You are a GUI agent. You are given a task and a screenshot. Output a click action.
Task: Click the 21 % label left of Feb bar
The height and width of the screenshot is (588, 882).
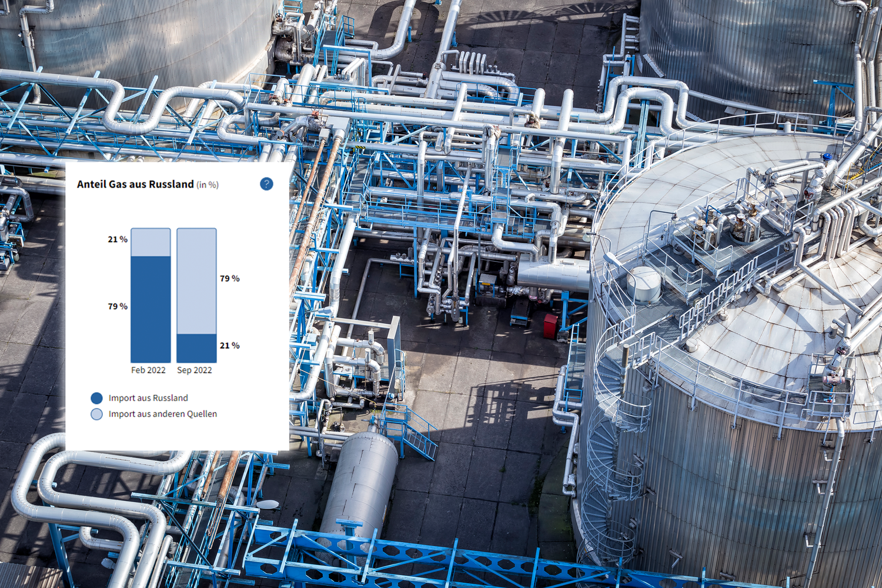pyautogui.click(x=118, y=239)
